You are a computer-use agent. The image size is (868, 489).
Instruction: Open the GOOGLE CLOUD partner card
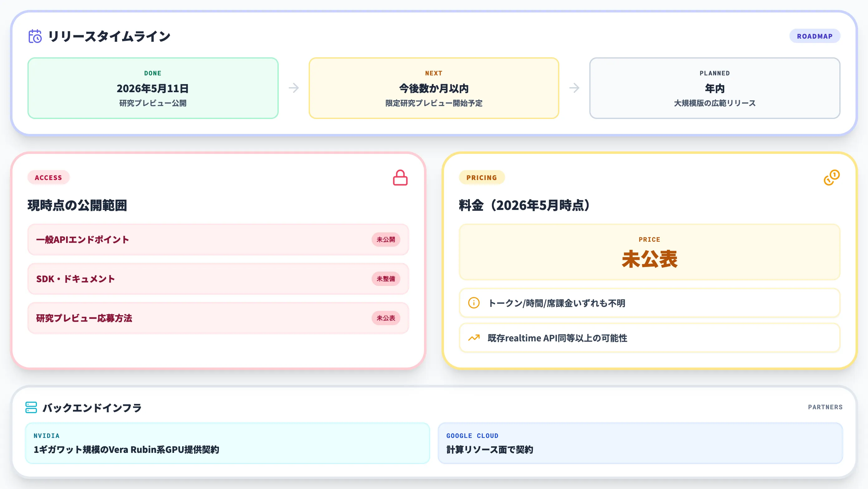pos(640,443)
